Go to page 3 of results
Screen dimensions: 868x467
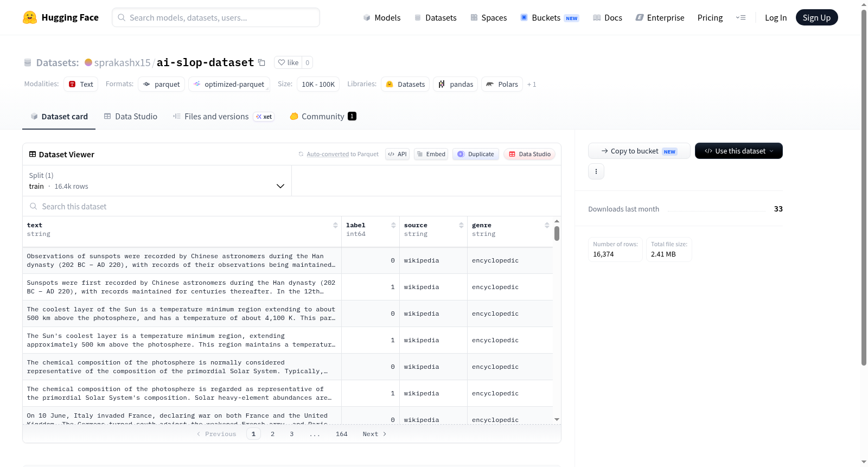[x=291, y=434]
